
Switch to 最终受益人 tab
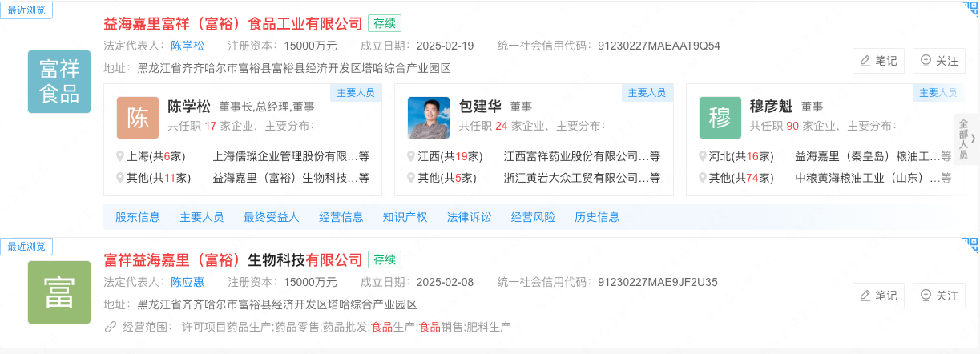pos(272,217)
